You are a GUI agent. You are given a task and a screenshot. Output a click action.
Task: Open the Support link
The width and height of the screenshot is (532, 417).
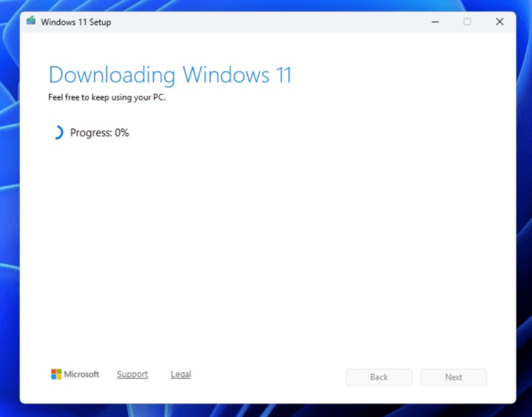[132, 375]
